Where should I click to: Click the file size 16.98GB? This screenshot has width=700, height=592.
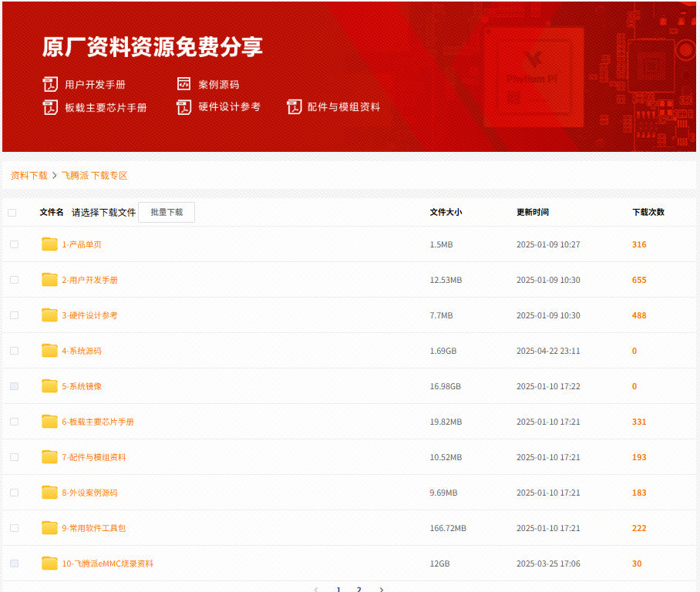[446, 386]
